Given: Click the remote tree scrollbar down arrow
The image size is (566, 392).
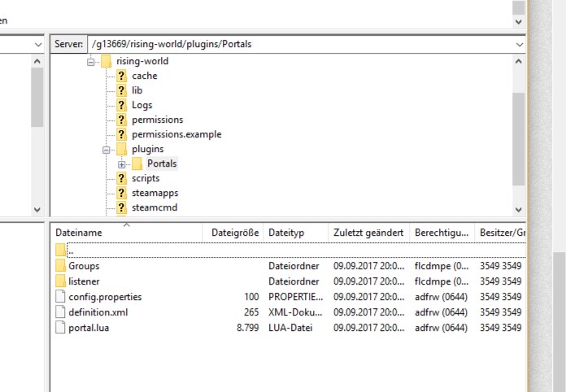Looking at the screenshot, I should tap(519, 207).
